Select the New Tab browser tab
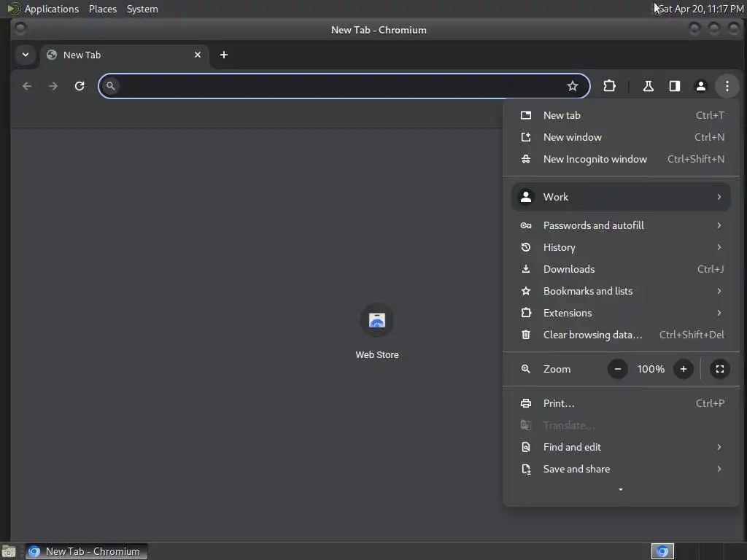Image resolution: width=747 pixels, height=560 pixels. [124, 55]
